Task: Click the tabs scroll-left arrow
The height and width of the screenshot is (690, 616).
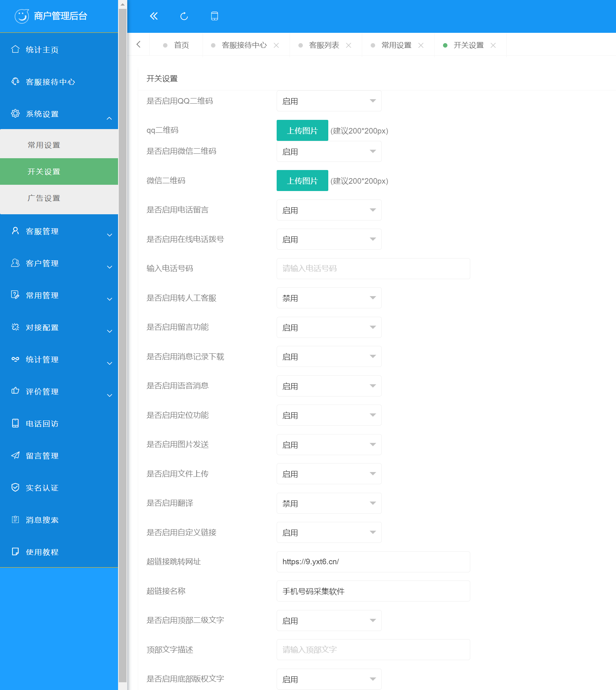Action: [139, 44]
